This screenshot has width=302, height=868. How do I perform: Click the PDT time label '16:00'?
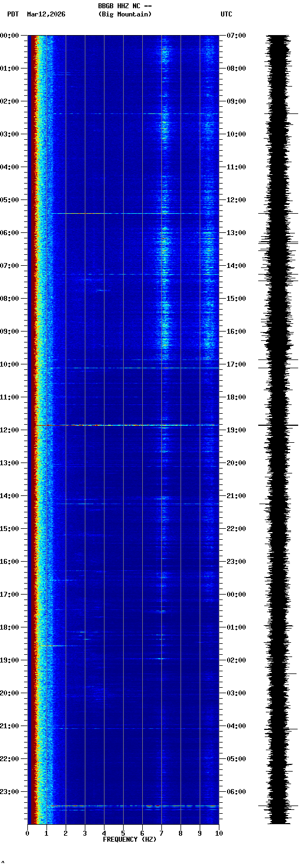10,562
